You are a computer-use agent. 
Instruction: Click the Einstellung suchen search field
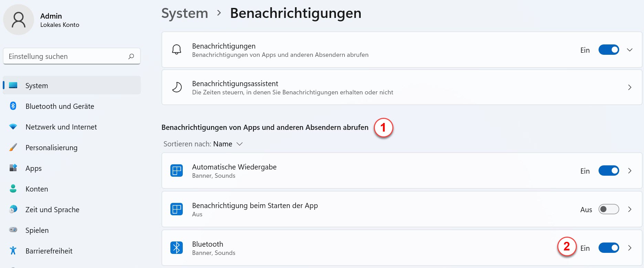(72, 56)
